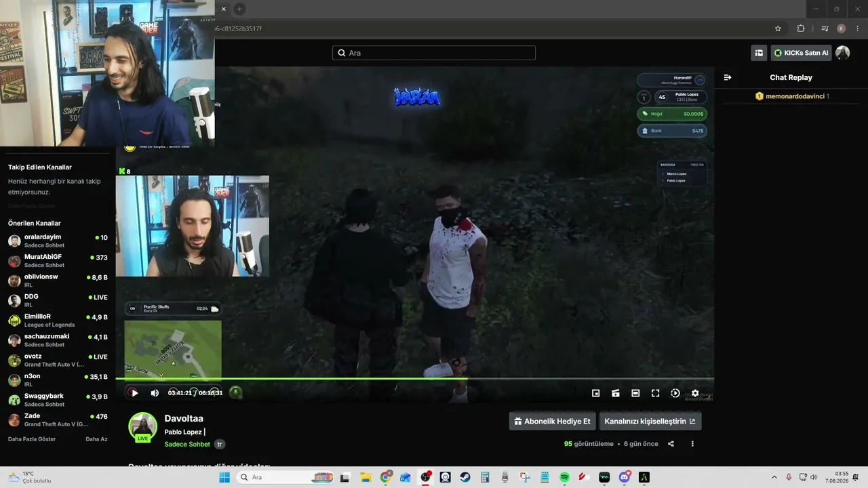This screenshot has height=488, width=868.
Task: Open memonardodavinci's profile in chat
Action: 795,96
